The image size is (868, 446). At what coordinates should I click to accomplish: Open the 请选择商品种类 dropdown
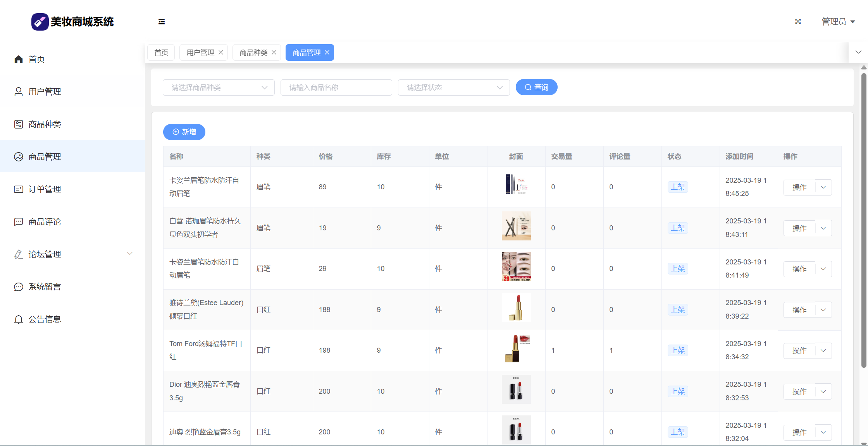coord(219,87)
